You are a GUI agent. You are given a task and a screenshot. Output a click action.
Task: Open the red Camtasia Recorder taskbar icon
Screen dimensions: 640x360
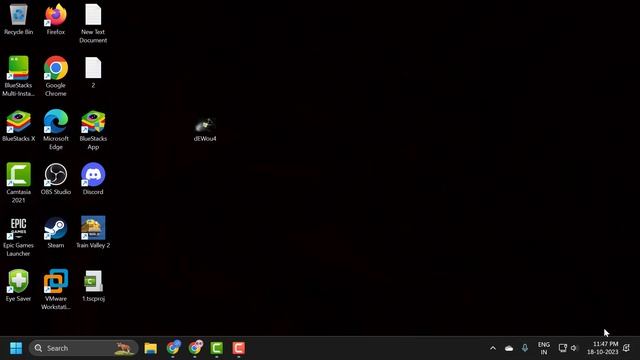coord(239,348)
